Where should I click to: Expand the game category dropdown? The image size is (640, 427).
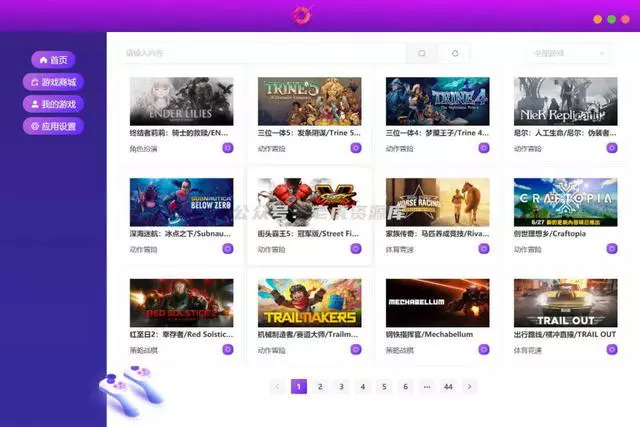tap(569, 53)
